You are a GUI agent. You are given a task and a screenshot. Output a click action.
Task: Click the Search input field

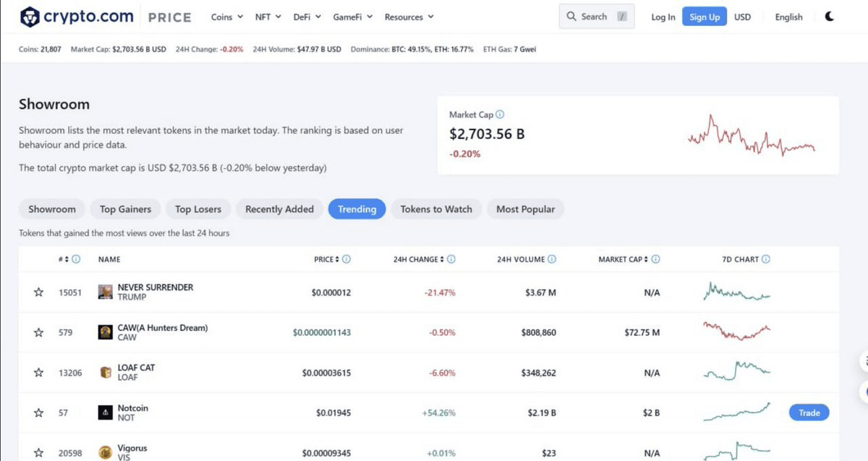[x=596, y=17]
